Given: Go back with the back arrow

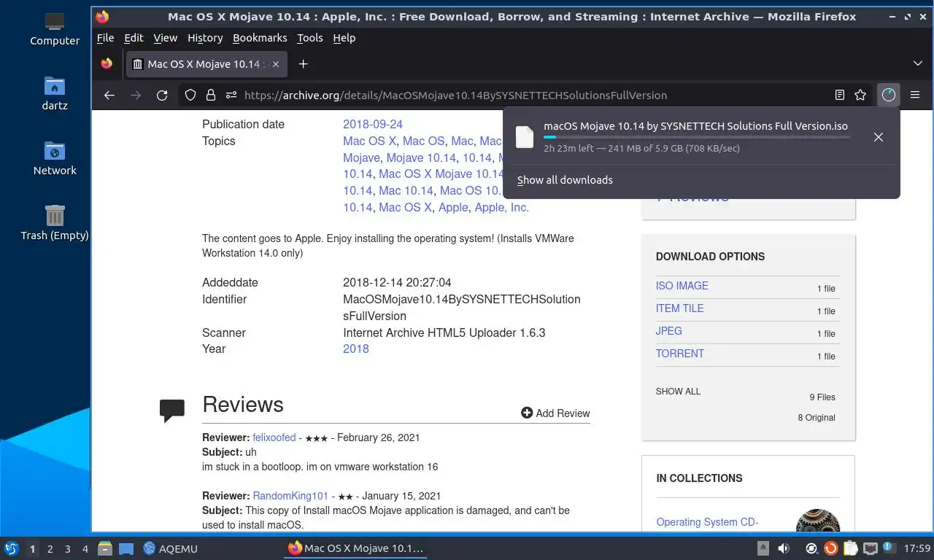Looking at the screenshot, I should coord(109,95).
